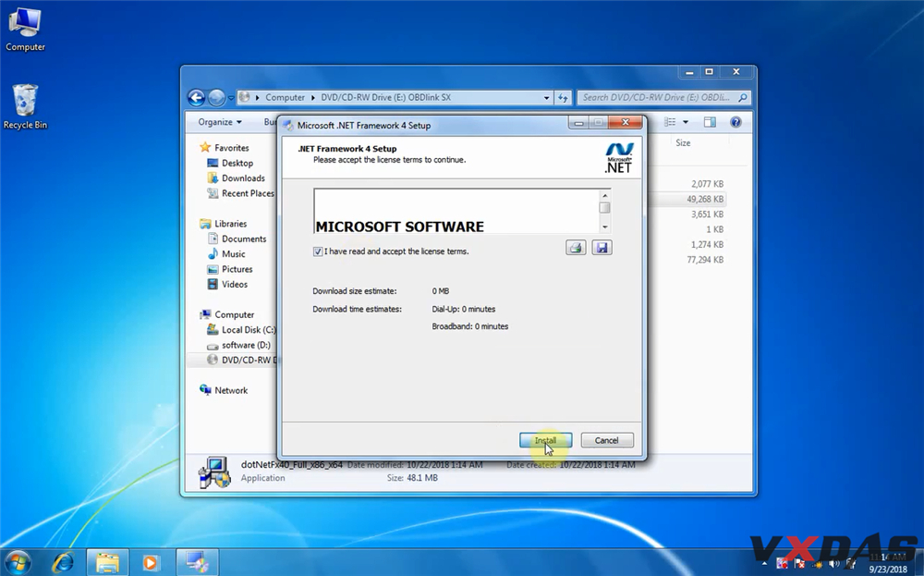Open the Windows Start menu
This screenshot has height=576, width=924.
[18, 562]
